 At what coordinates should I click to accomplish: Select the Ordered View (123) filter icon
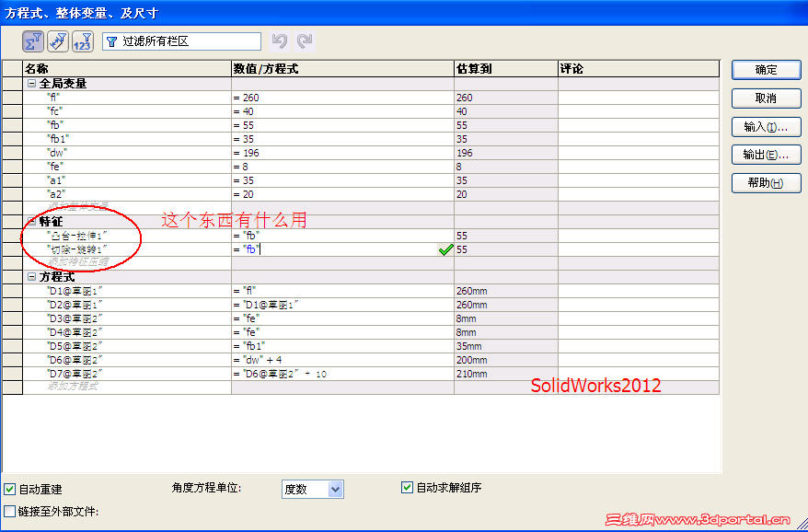(82, 40)
